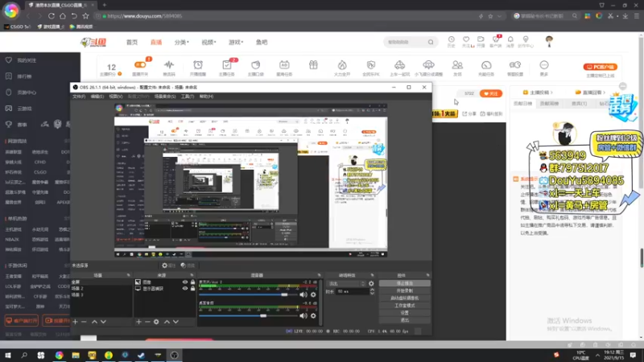Open the Douyu more options ellipsis icon
Image resolution: width=644 pixels, height=362 pixels.
pyautogui.click(x=544, y=65)
